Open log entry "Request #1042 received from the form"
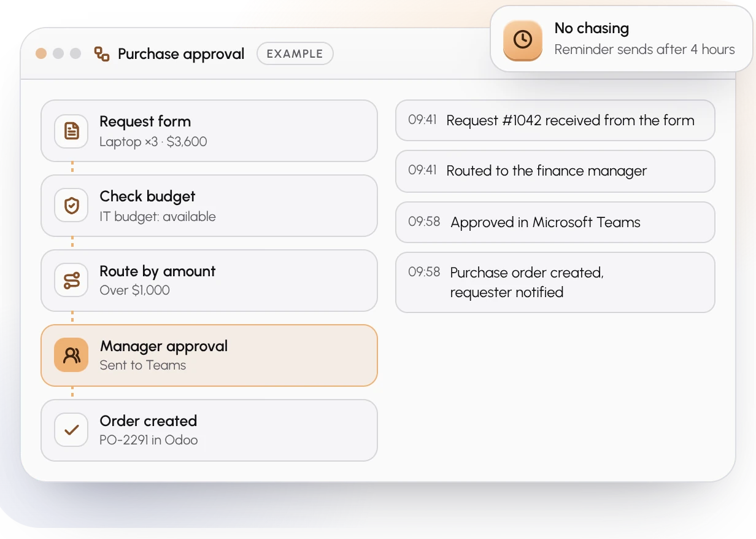Image resolution: width=756 pixels, height=539 pixels. pyautogui.click(x=555, y=120)
